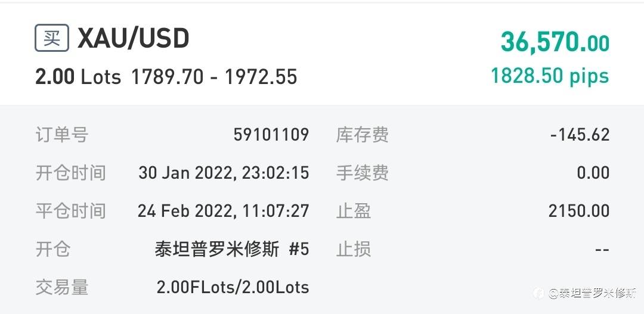The height and width of the screenshot is (314, 644).
Task: Open the @泰坦普罗米修斯 watermark handle
Action: pyautogui.click(x=592, y=293)
